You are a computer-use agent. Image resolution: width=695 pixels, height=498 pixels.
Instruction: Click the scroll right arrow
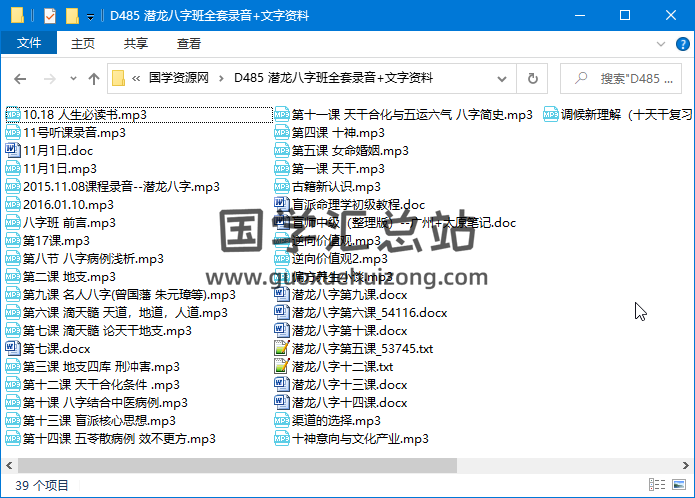pos(685,465)
